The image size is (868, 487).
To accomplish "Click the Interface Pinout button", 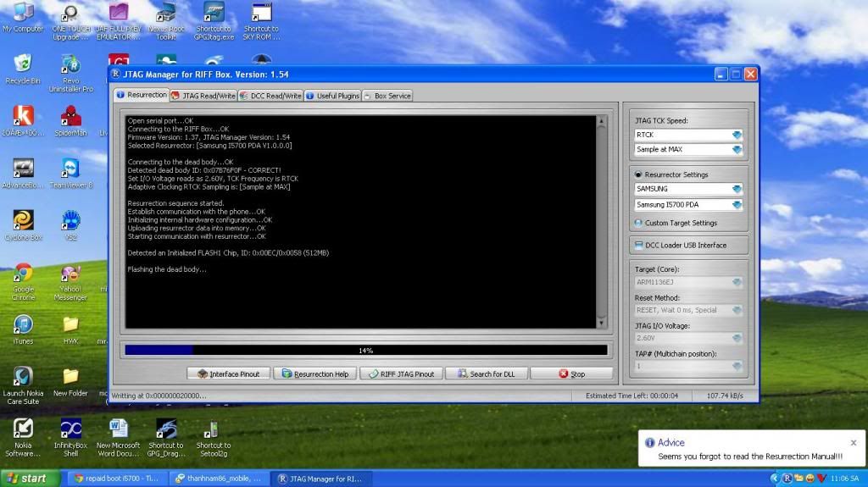I will (x=229, y=374).
